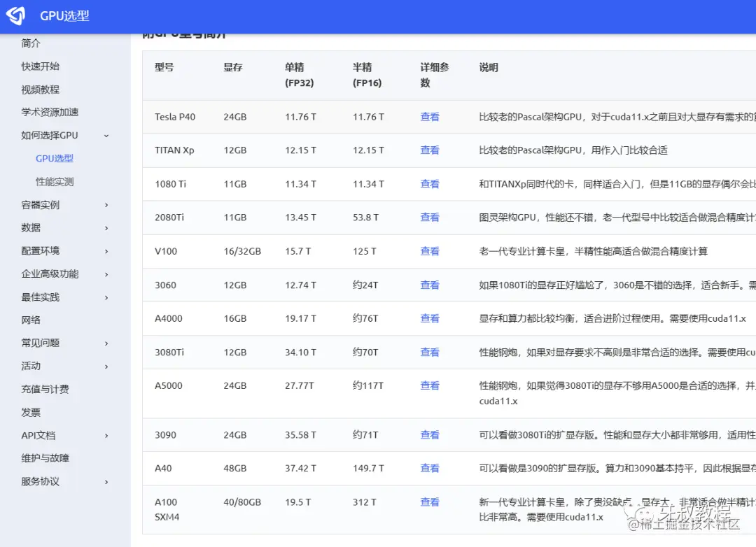Go to 快速开始 in the sidebar
The height and width of the screenshot is (547, 756).
point(41,66)
